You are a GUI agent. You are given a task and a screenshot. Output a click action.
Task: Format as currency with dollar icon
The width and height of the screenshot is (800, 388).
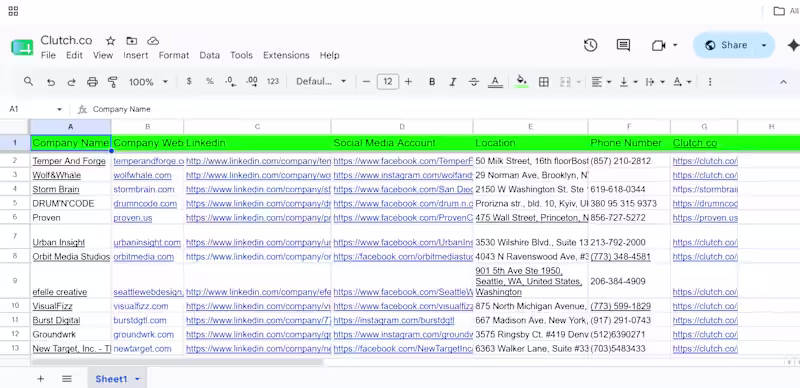point(189,81)
